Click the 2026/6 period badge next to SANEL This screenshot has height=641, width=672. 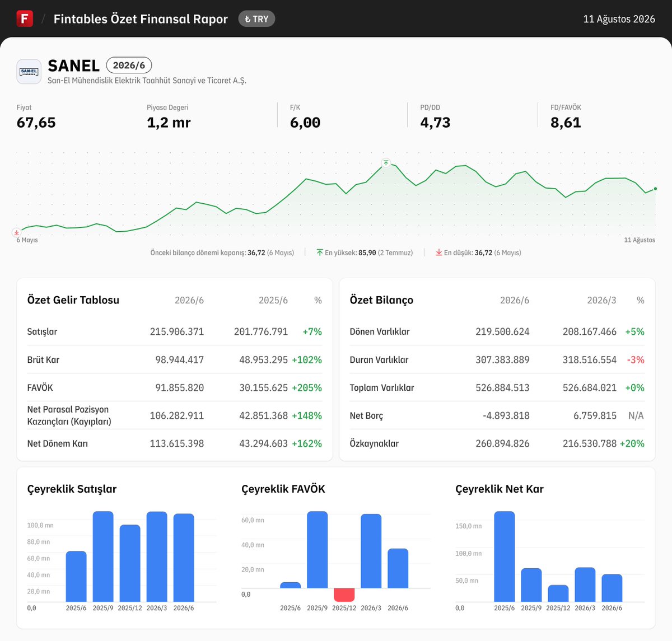[x=129, y=65]
